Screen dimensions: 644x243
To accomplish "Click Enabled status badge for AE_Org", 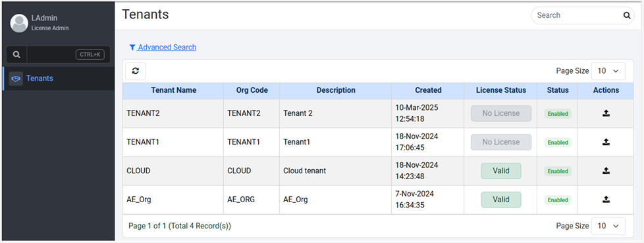I will tap(558, 200).
